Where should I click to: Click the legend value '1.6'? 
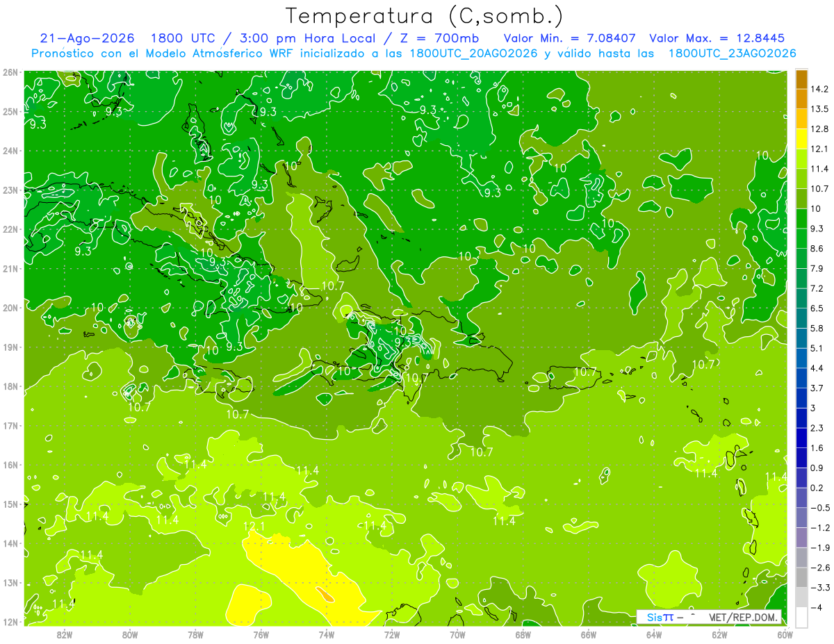(x=817, y=448)
